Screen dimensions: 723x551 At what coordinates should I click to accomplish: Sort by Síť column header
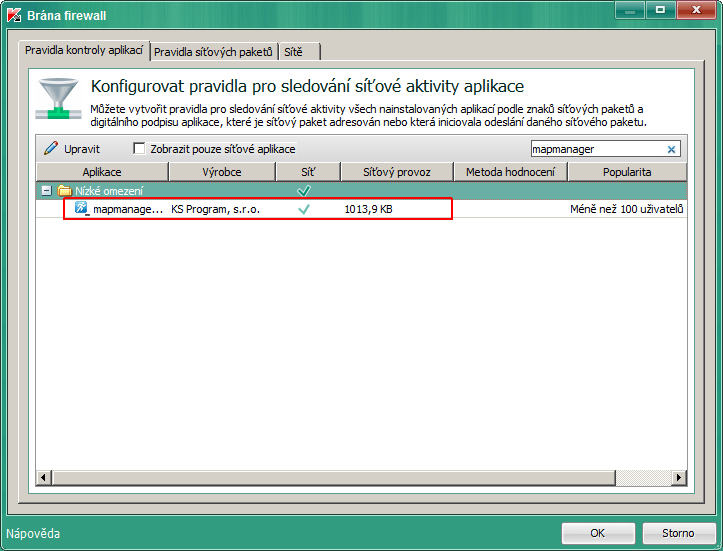pos(308,172)
